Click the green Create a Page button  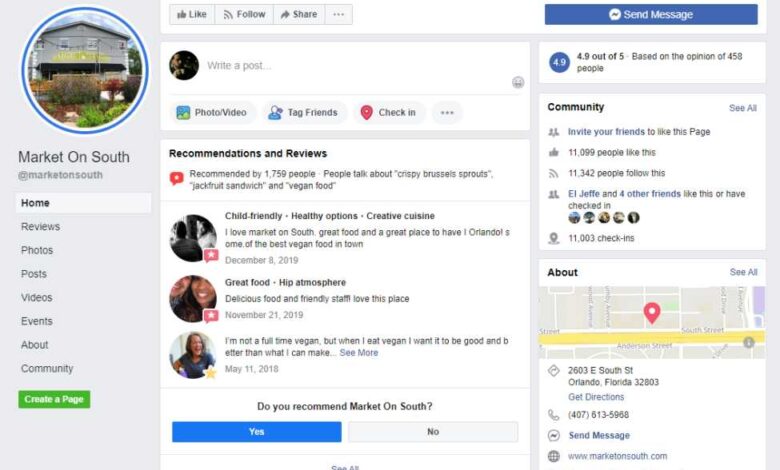pyautogui.click(x=54, y=399)
